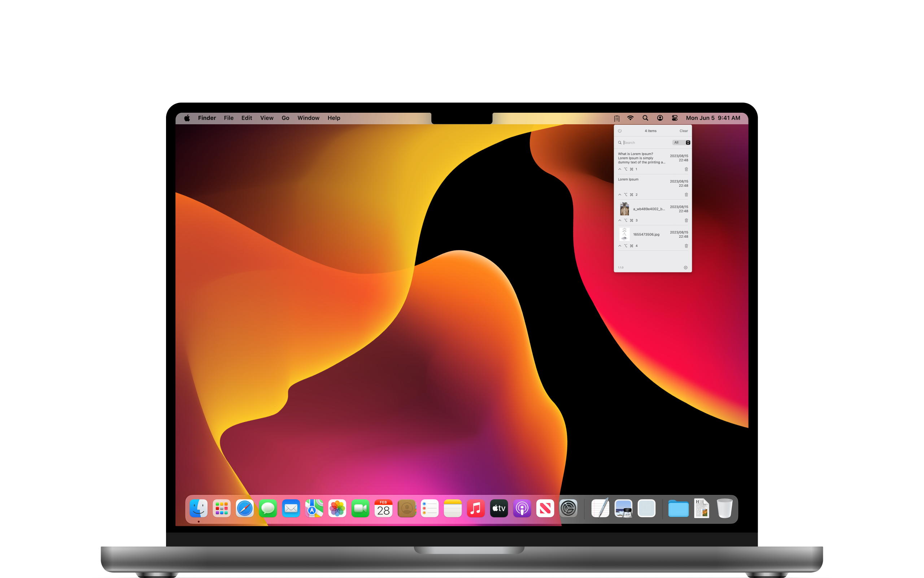This screenshot has width=924, height=578.
Task: Click Clear to empty clipboard history
Action: pyautogui.click(x=684, y=131)
